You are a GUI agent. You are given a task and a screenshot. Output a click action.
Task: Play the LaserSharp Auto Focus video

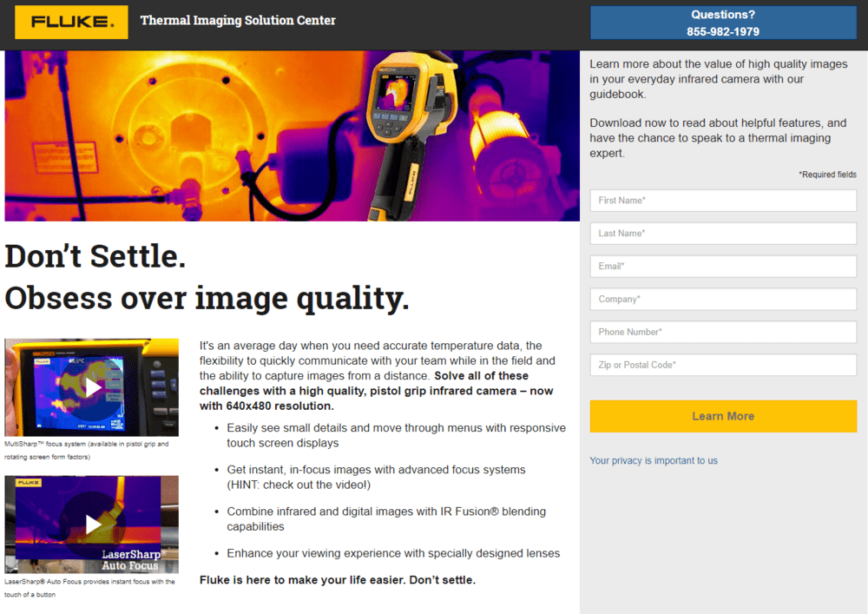(x=92, y=525)
